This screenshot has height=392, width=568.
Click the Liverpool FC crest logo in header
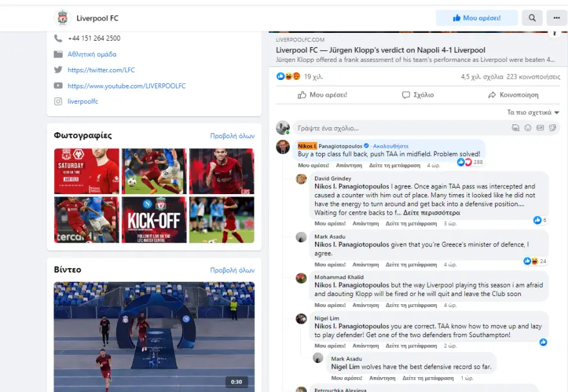(63, 18)
